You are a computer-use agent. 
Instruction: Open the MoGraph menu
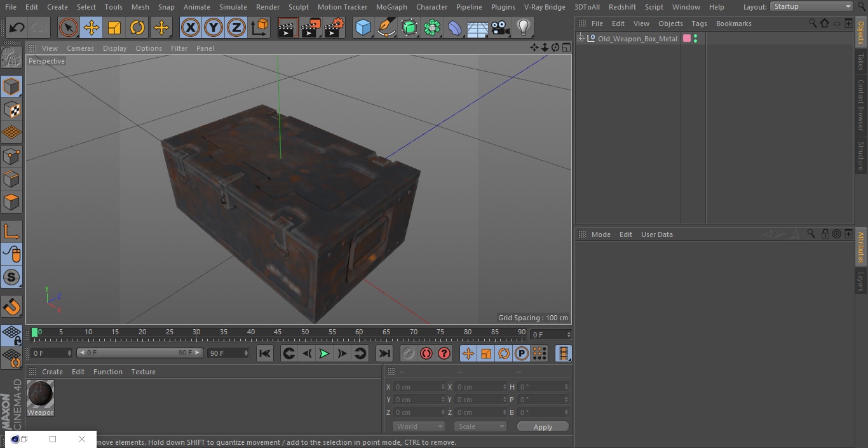[x=391, y=7]
